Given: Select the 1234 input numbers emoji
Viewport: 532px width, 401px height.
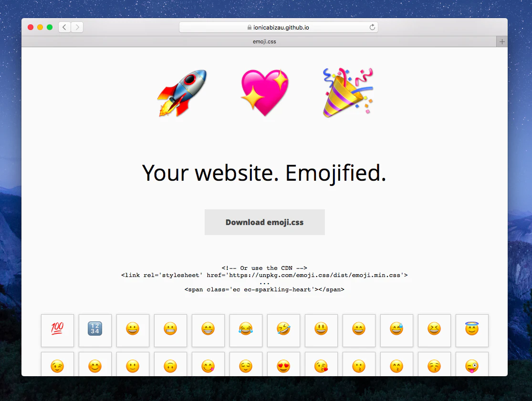Looking at the screenshot, I should [x=95, y=330].
